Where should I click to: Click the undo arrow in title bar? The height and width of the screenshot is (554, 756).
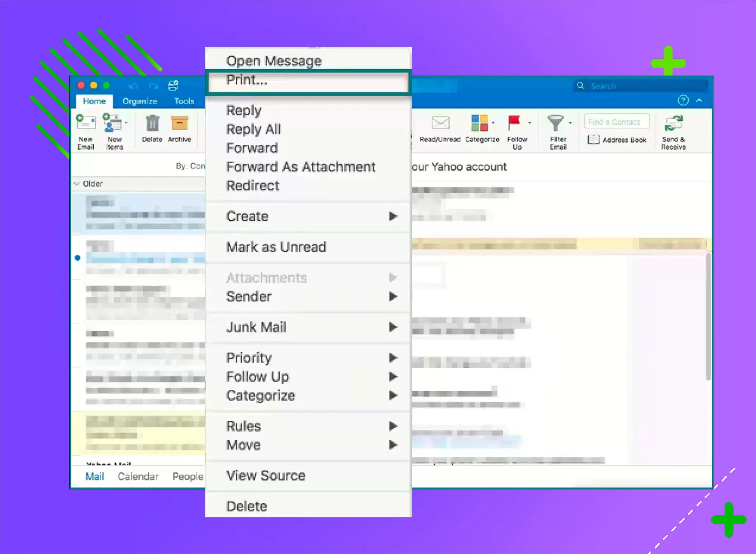point(133,86)
